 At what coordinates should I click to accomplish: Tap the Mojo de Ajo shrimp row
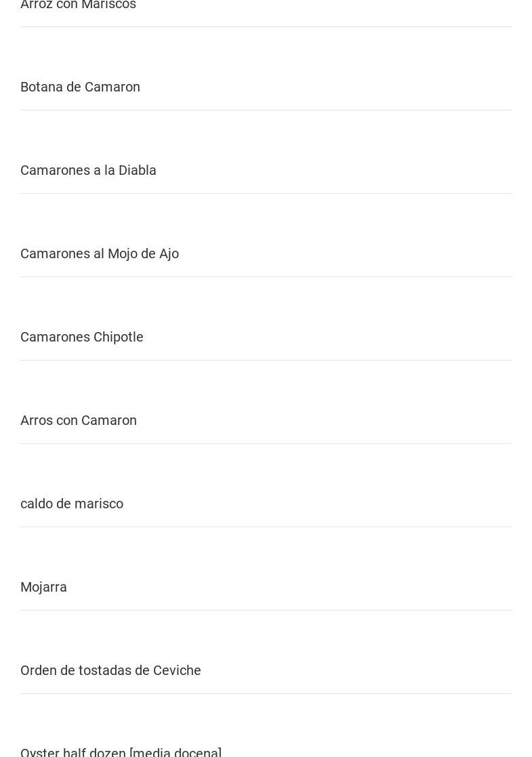(100, 253)
